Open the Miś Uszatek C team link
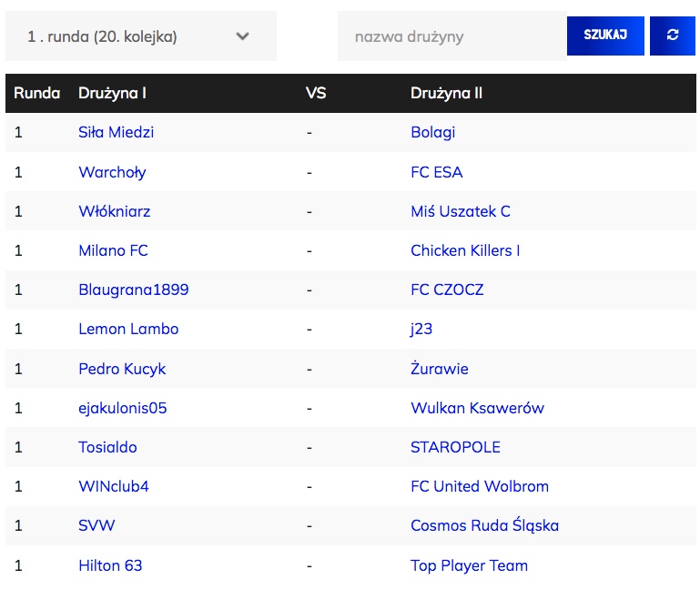The image size is (700, 590). coord(461,211)
